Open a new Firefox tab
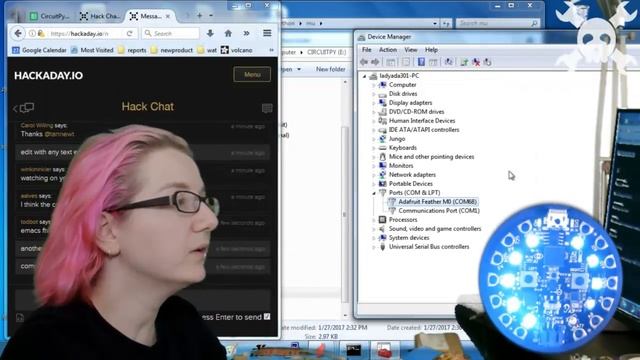Image resolution: width=640 pixels, height=360 pixels. pyautogui.click(x=200, y=16)
